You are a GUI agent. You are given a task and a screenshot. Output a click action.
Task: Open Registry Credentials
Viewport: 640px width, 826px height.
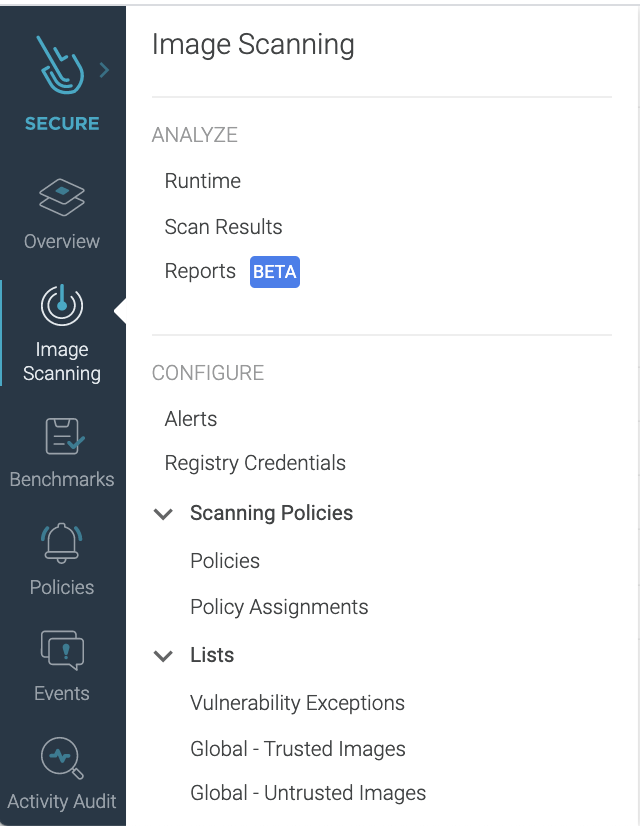click(x=255, y=463)
